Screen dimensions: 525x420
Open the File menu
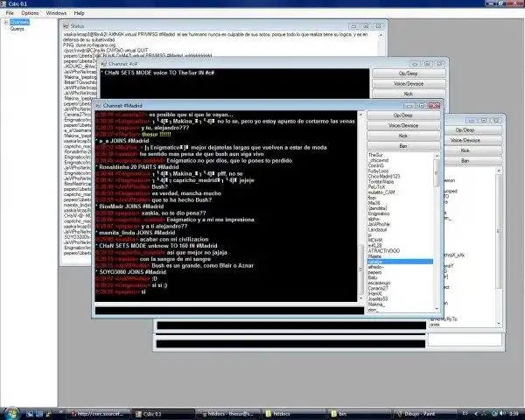point(10,13)
